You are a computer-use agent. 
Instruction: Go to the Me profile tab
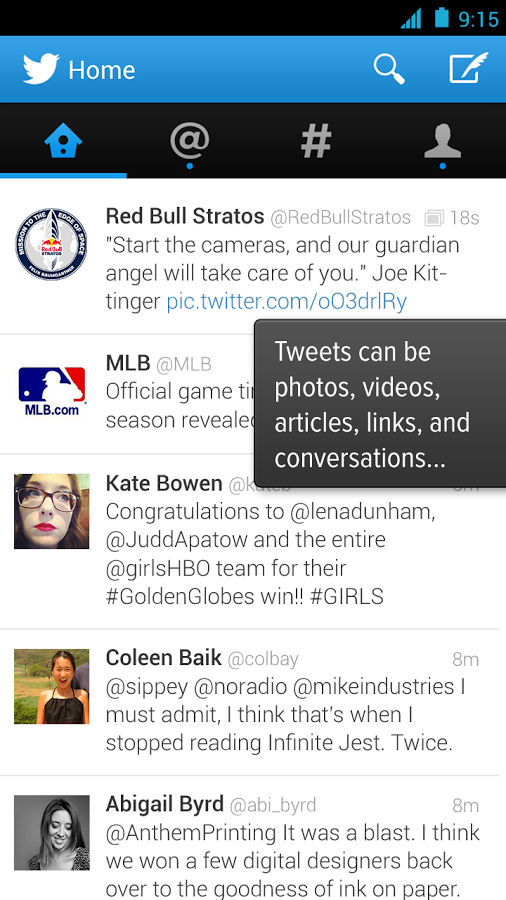tap(442, 141)
